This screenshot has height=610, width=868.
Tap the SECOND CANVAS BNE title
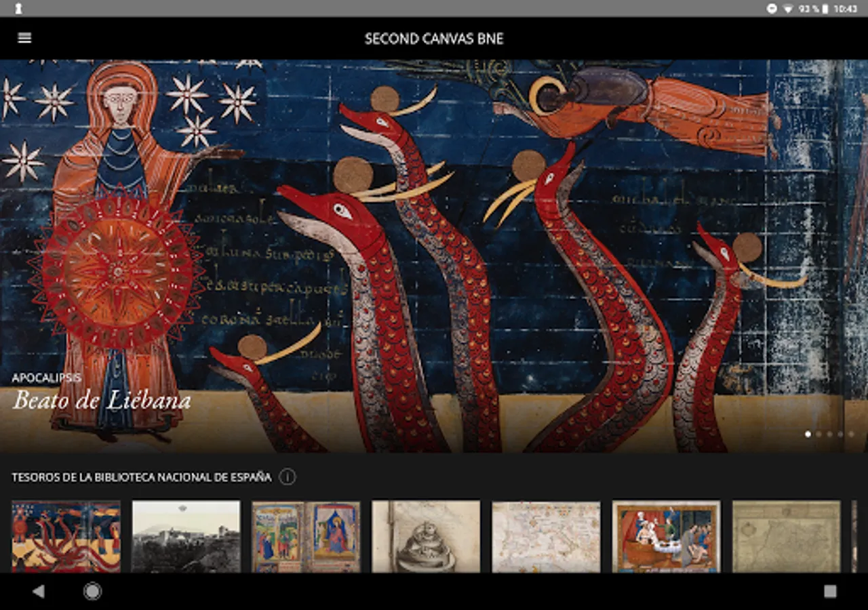pyautogui.click(x=434, y=39)
